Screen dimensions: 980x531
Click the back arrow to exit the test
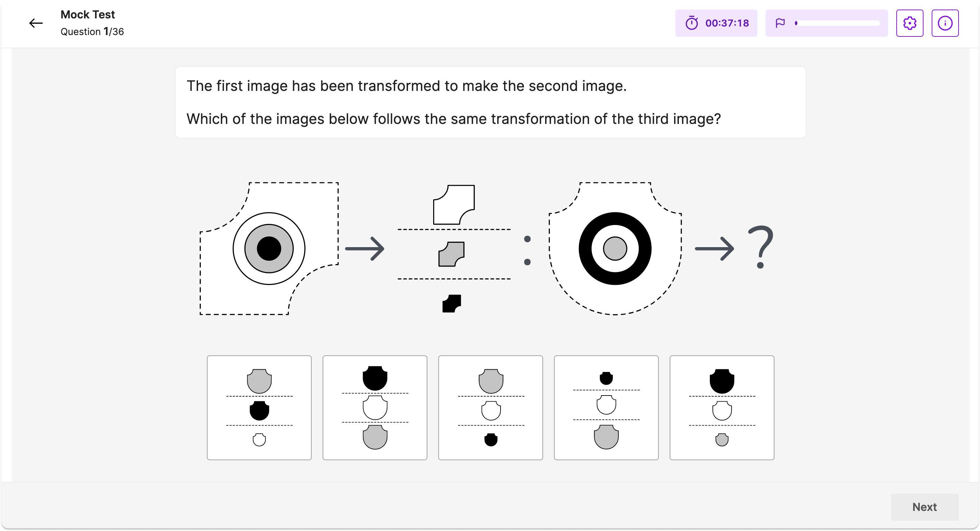click(35, 23)
